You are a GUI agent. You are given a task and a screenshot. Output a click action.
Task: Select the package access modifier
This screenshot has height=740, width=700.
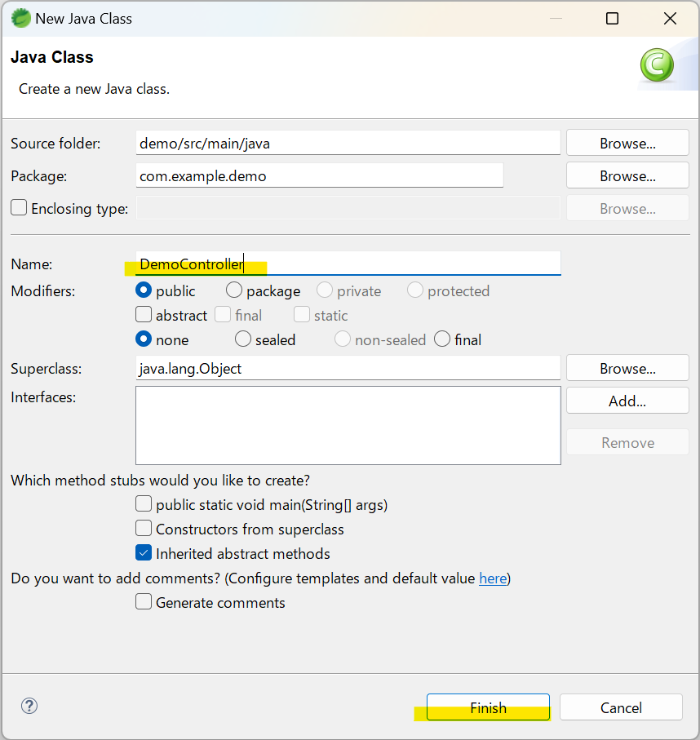coord(233,290)
